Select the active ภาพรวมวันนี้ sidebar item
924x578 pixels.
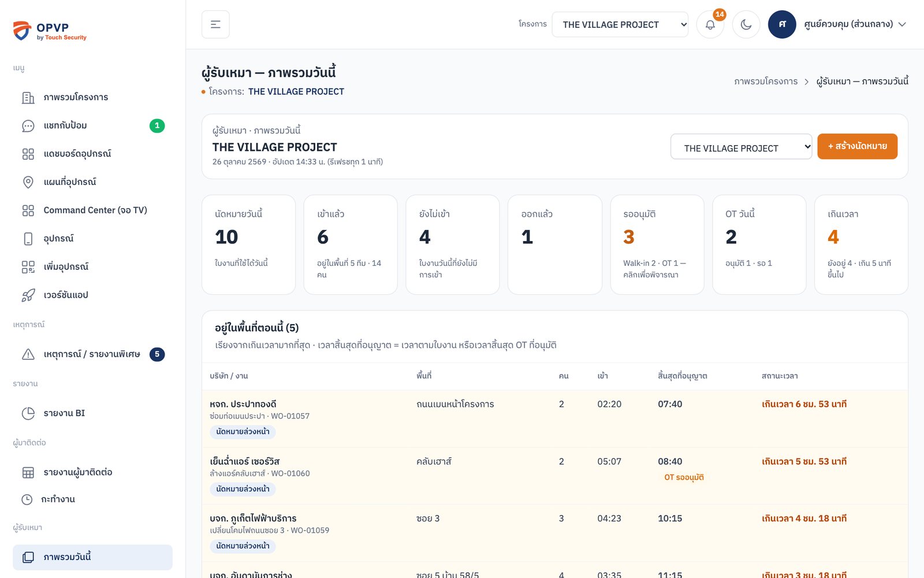pos(92,557)
